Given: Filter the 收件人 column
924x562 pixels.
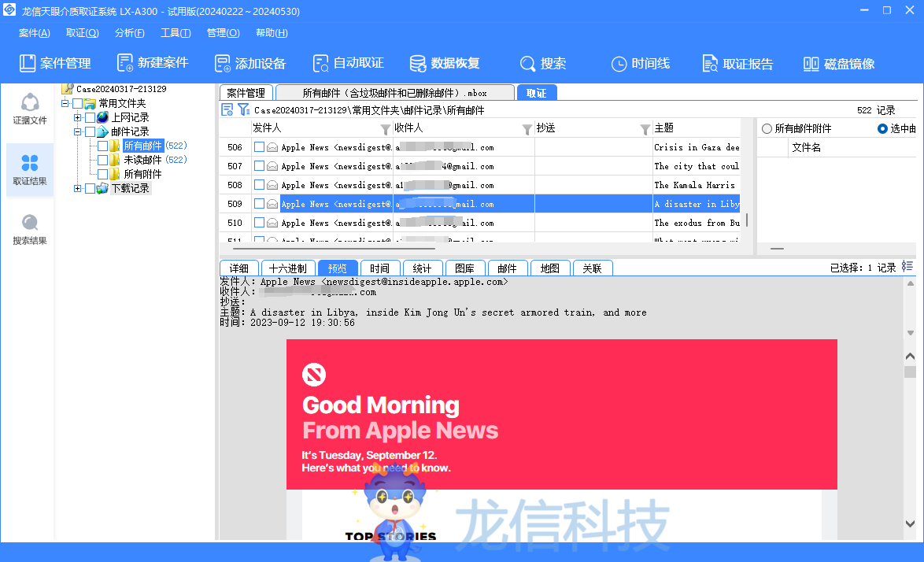Looking at the screenshot, I should coord(527,129).
